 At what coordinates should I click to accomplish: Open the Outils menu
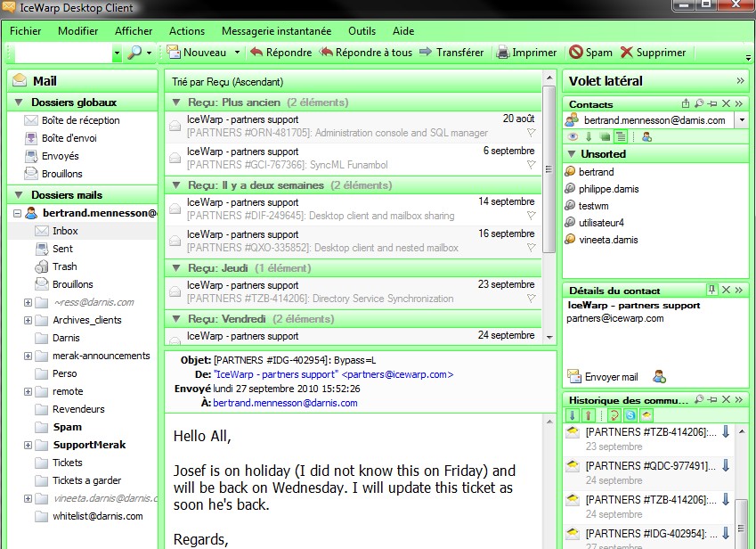(x=362, y=31)
